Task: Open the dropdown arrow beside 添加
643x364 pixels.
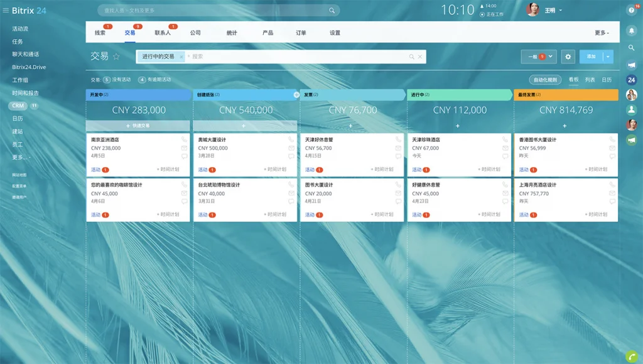Action: pos(608,56)
